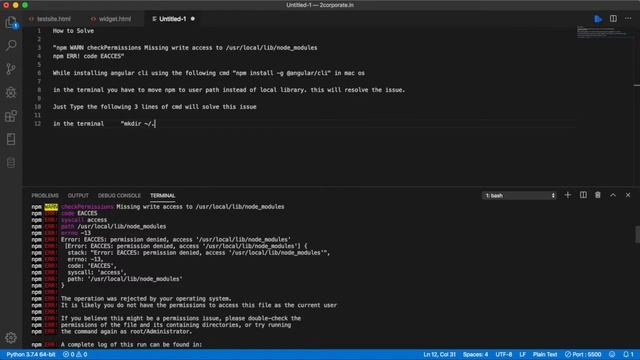
Task: Open feedback smiley in status bar
Action: (612, 354)
